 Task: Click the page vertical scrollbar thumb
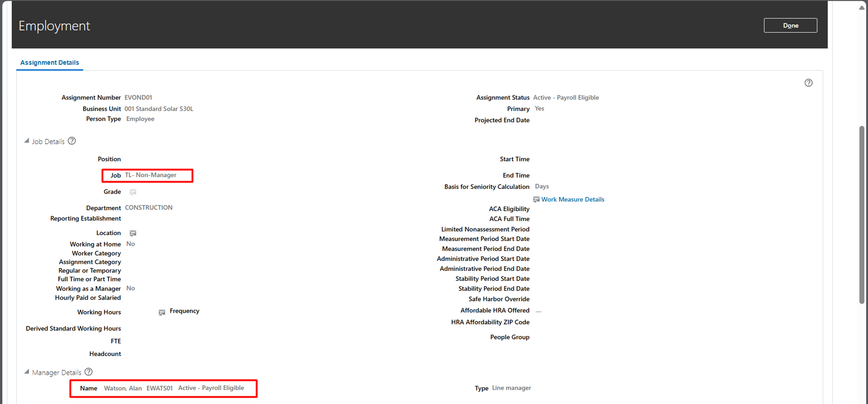[x=862, y=215]
